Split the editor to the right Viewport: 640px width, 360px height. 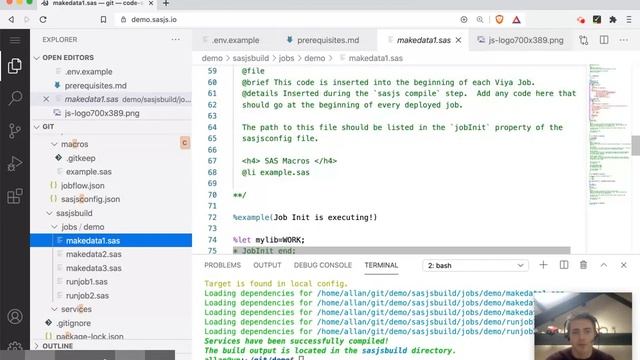click(x=604, y=40)
